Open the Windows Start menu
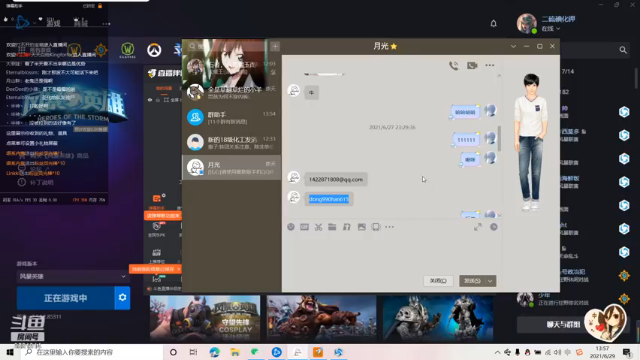The height and width of the screenshot is (360, 640). tap(10, 352)
